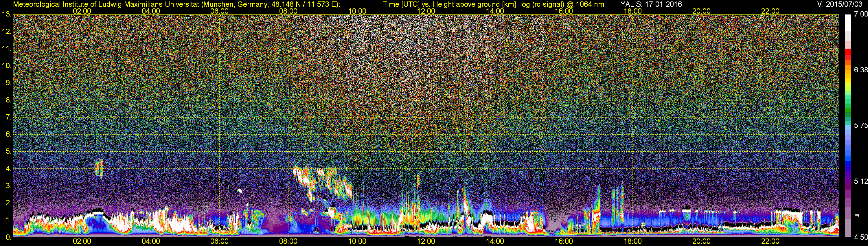
Task: Click the isolated cloud patch at 4 km near 02:30
Action: point(99,168)
